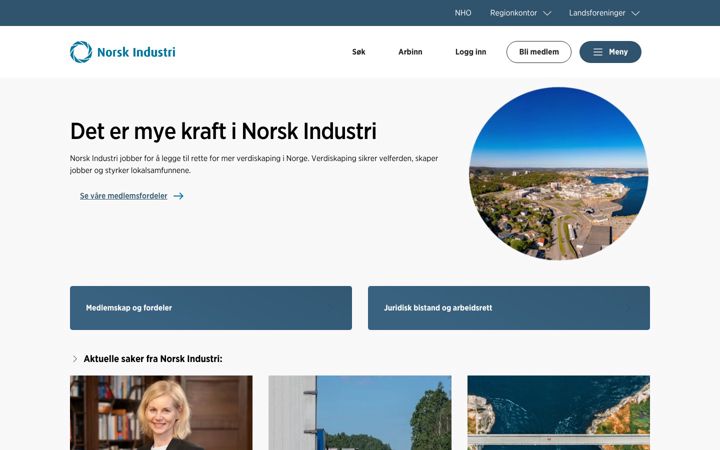Open article with blonde woman photo
The width and height of the screenshot is (720, 450).
[x=161, y=413]
